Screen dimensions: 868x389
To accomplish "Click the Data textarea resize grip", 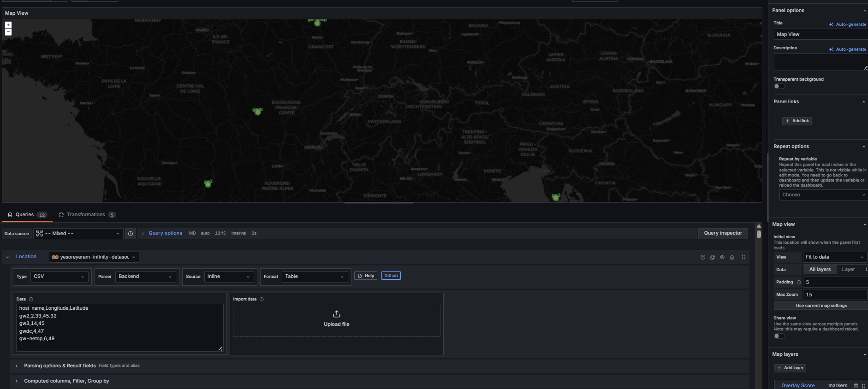I will tap(220, 348).
